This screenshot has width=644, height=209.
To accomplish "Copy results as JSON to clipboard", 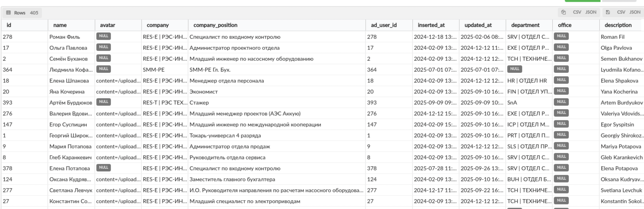I will [591, 12].
